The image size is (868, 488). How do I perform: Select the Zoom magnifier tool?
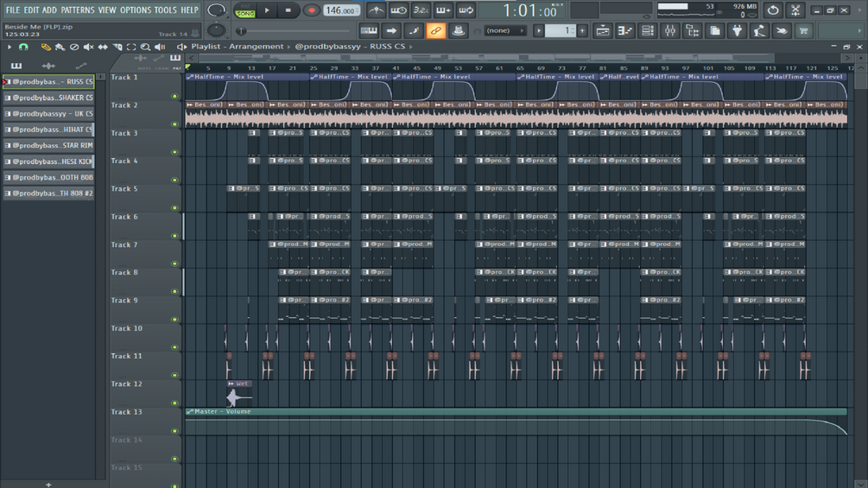point(145,47)
